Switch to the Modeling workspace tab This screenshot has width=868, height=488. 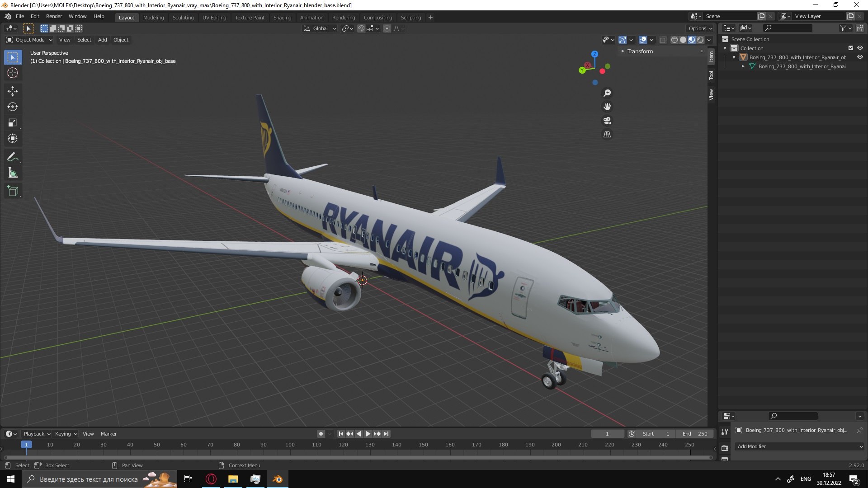click(x=153, y=18)
